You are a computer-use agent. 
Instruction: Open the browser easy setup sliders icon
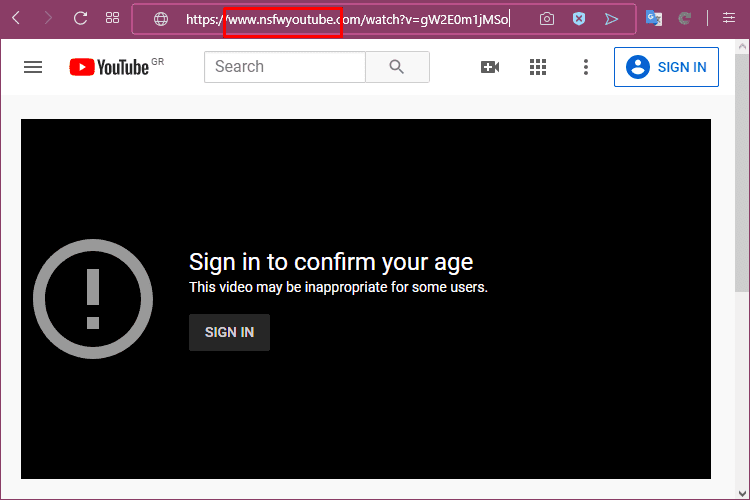pos(729,18)
